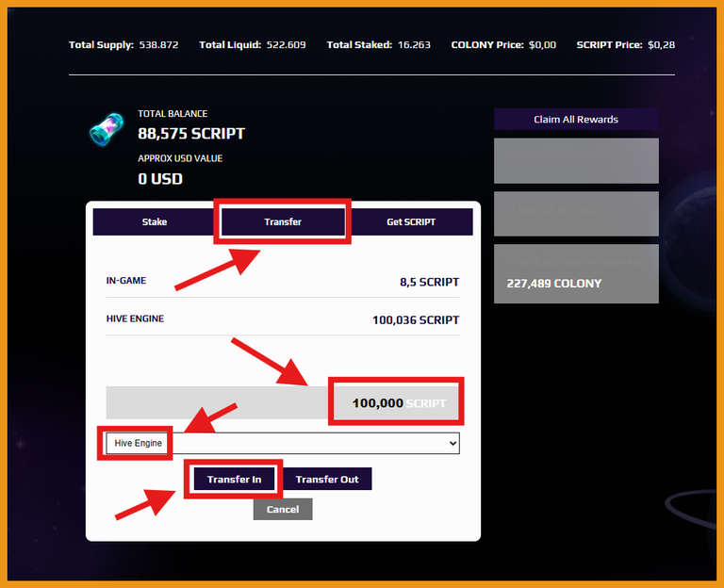The width and height of the screenshot is (724, 588).
Task: Click the Total Staked 16.263 stat
Action: tap(379, 45)
